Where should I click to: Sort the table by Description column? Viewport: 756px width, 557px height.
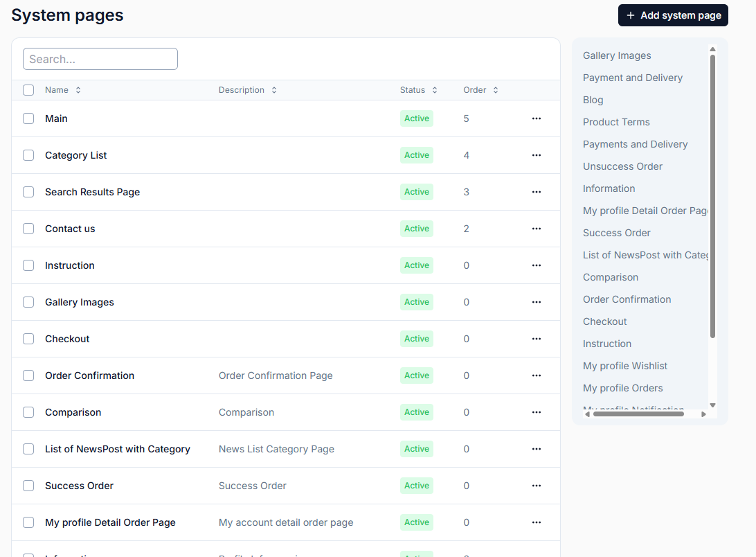coord(247,90)
